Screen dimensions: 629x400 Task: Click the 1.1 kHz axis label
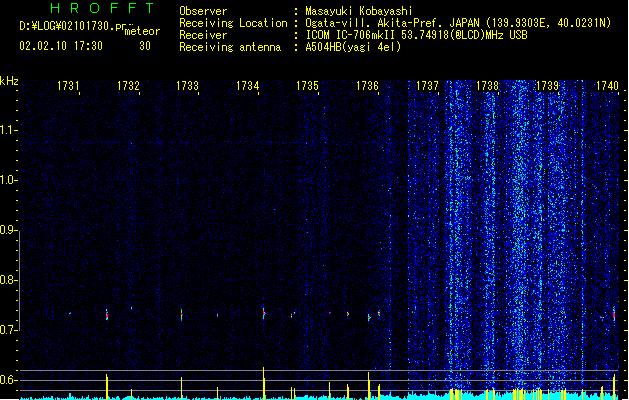tap(8, 130)
